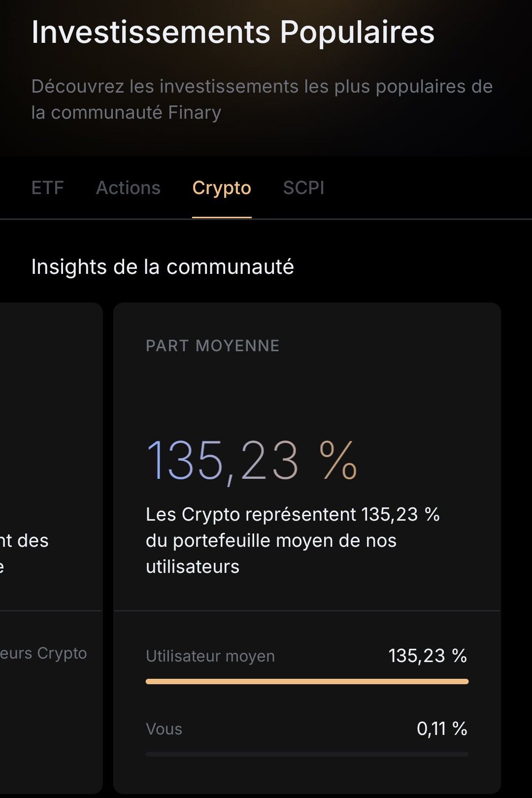The width and height of the screenshot is (532, 798).
Task: Select the Crypto tab
Action: coord(222,188)
